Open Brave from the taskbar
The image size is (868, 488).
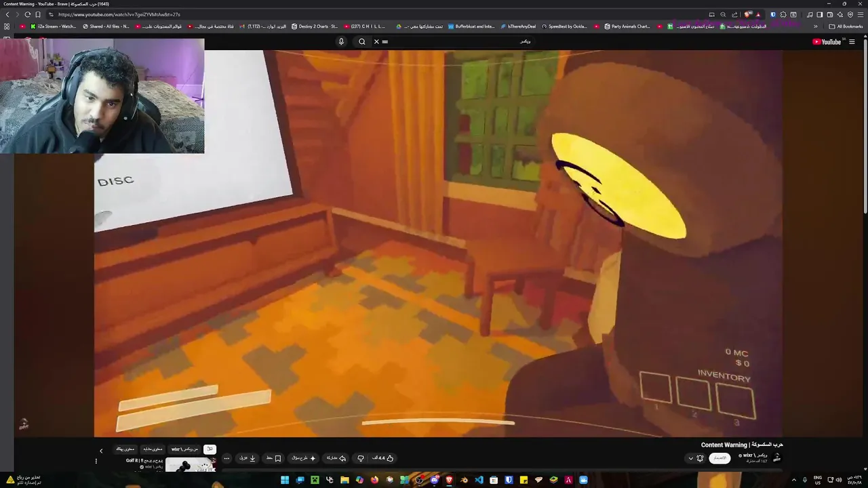tap(449, 480)
